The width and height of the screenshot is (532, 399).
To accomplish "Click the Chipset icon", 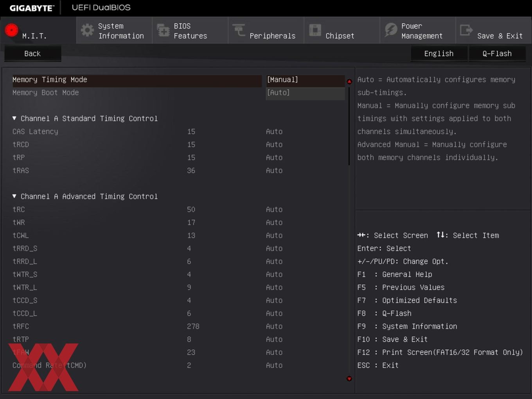I will 315,30.
